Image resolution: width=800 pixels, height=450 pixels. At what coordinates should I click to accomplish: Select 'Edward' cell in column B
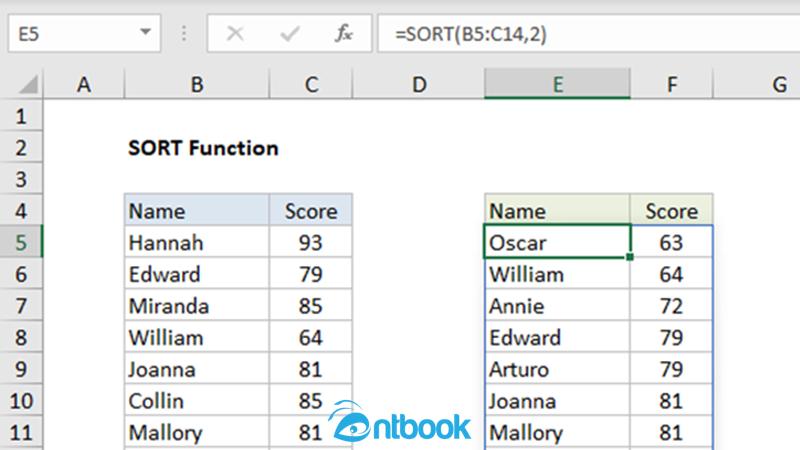click(197, 274)
